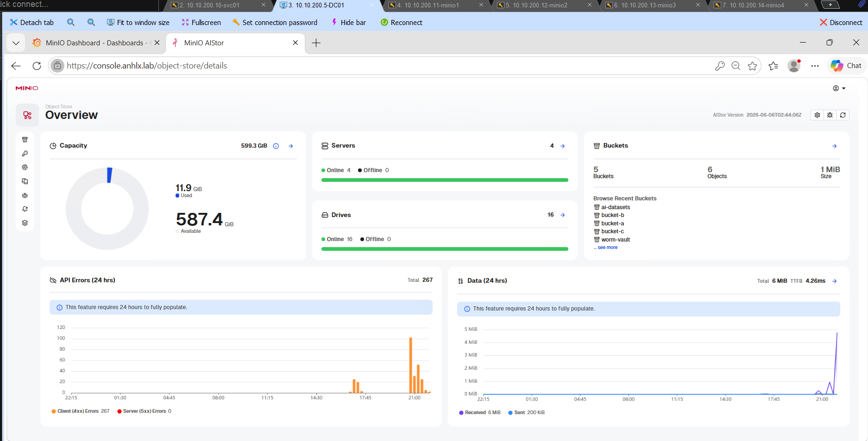Click the Servers online status bar
Screen dimensions: 868x441
tap(445, 180)
